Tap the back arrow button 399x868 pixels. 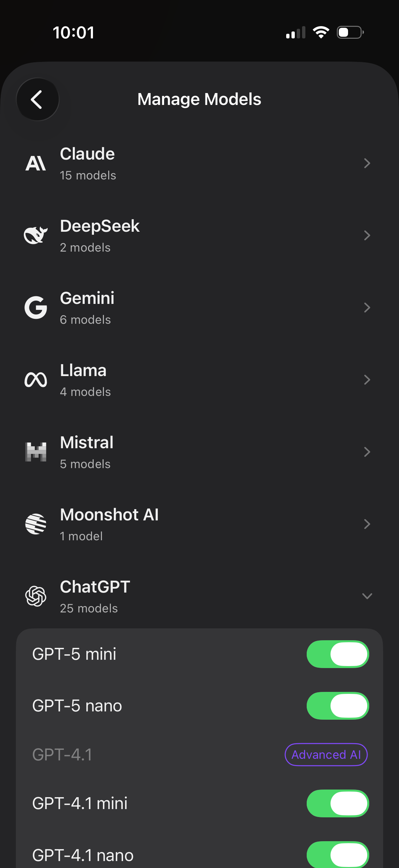point(37,99)
